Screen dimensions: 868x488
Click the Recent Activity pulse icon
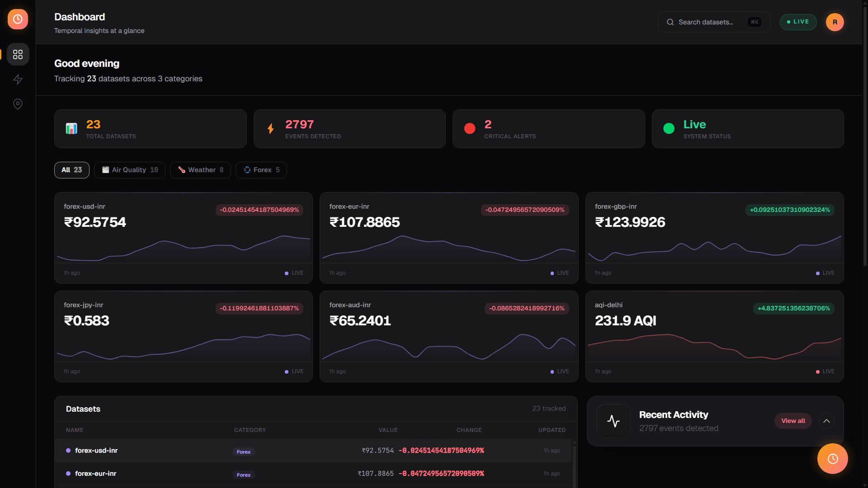[613, 421]
